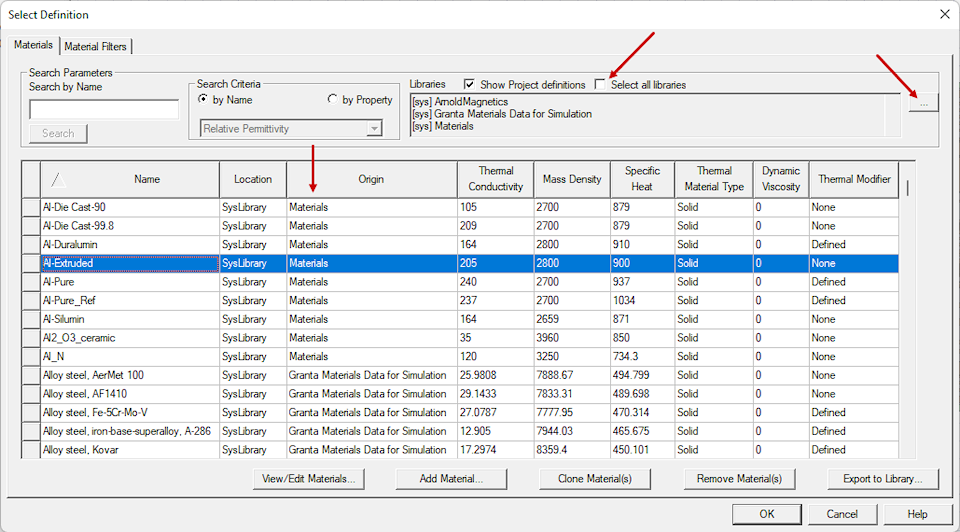The image size is (960, 532).
Task: Select the by Property radio button
Action: tap(333, 100)
